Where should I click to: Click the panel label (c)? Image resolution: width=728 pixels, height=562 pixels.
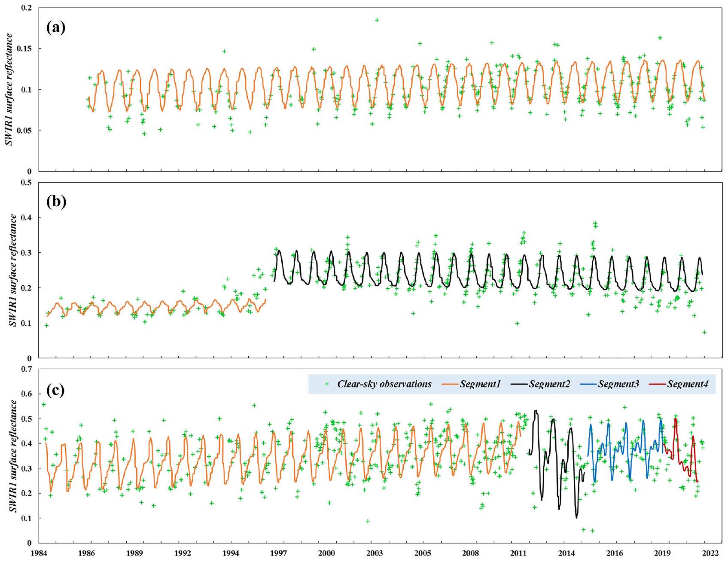56,391
